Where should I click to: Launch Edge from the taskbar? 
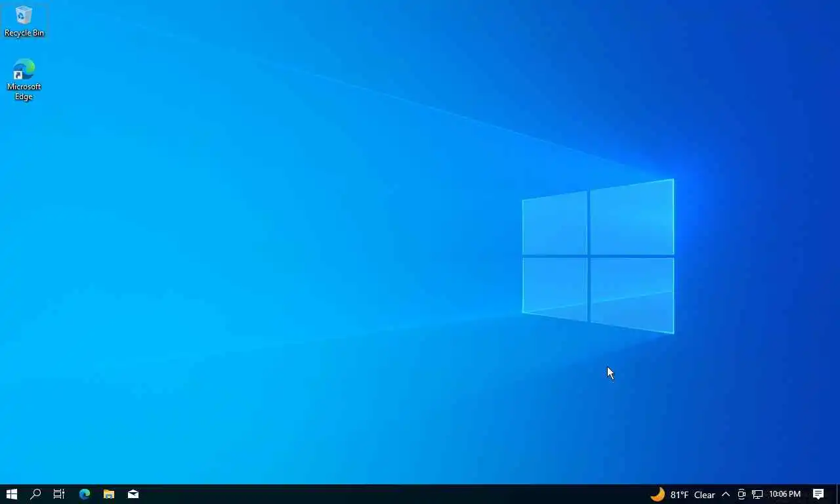click(x=85, y=494)
